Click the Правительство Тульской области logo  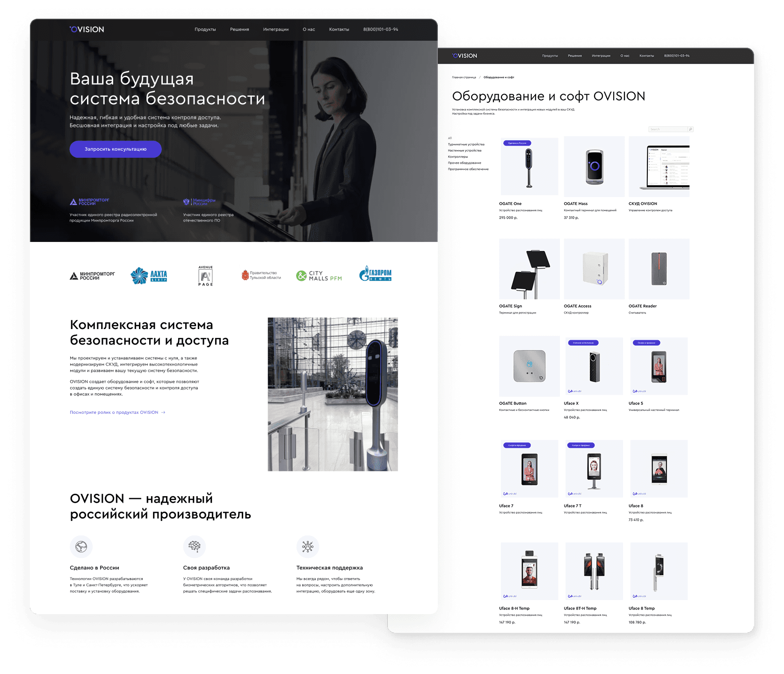(x=261, y=275)
